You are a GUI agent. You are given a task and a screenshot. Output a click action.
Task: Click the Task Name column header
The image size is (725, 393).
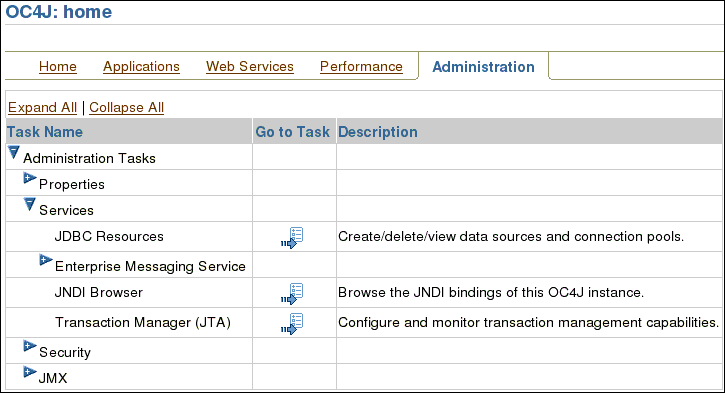(x=44, y=132)
